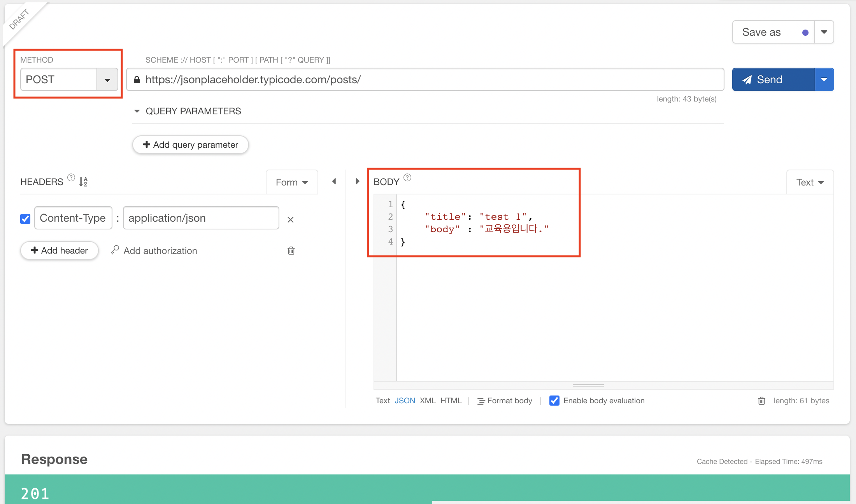
Task: Click the "교육용입니다." value in body
Action: (514, 229)
